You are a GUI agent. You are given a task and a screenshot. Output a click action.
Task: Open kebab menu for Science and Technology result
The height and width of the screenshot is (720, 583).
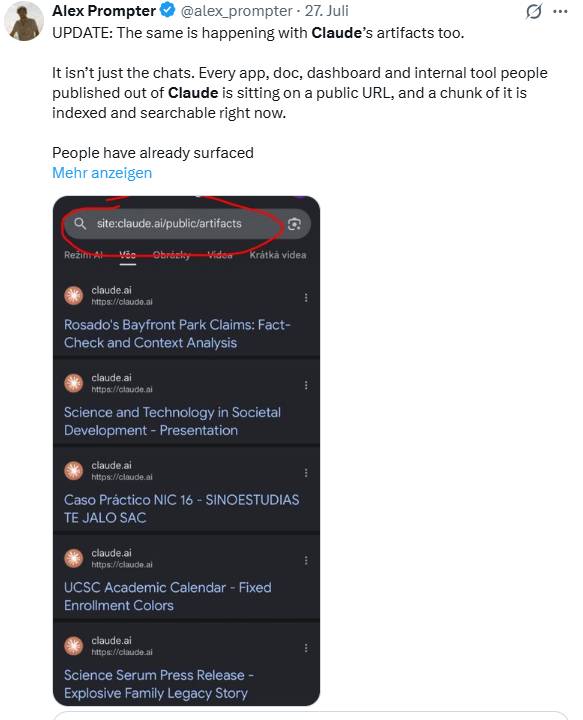tap(306, 385)
